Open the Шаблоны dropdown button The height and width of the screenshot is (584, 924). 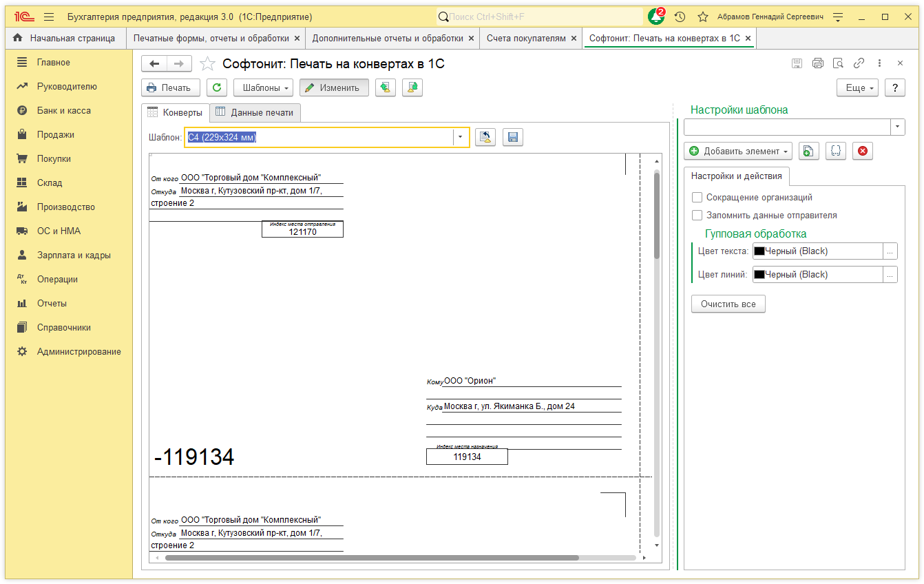[x=264, y=87]
